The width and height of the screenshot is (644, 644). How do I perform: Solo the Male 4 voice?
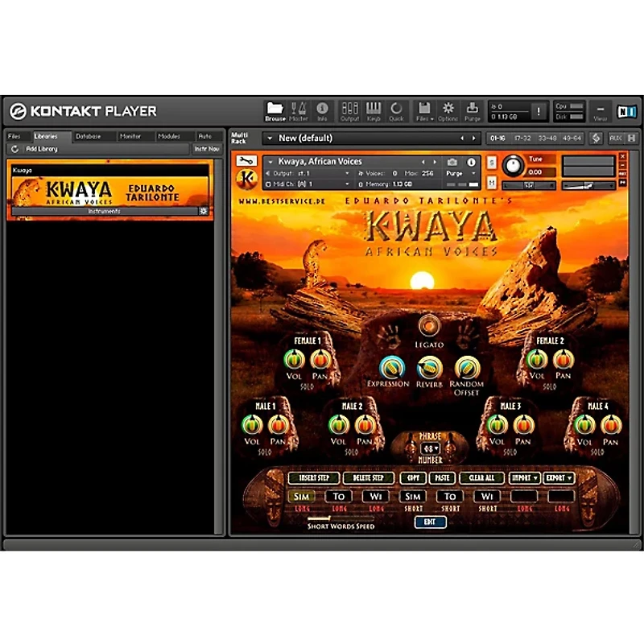597,452
